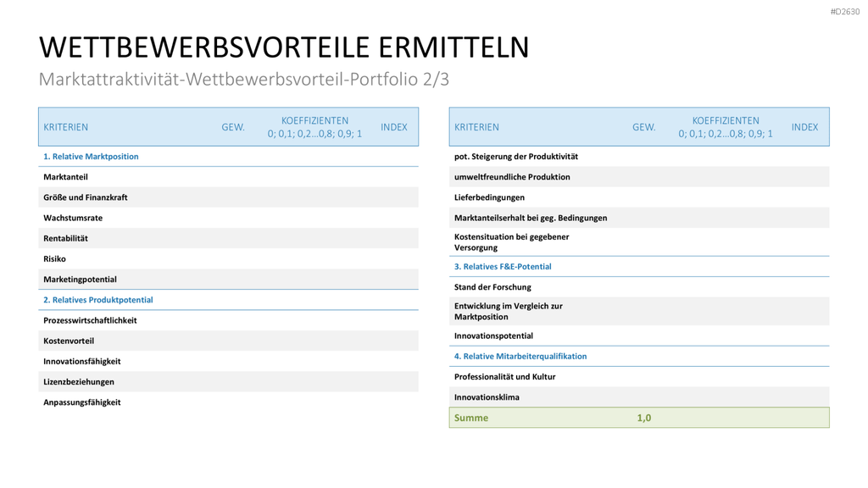Click the 'Kostenvorteil' row
Image resolution: width=868 pixels, height=488 pixels.
coord(228,341)
